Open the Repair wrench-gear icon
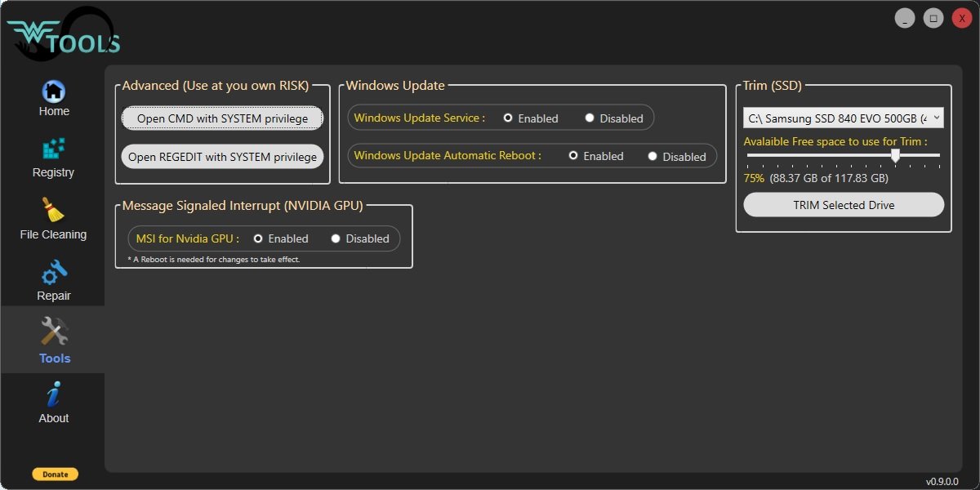Image resolution: width=980 pixels, height=490 pixels. pos(54,274)
